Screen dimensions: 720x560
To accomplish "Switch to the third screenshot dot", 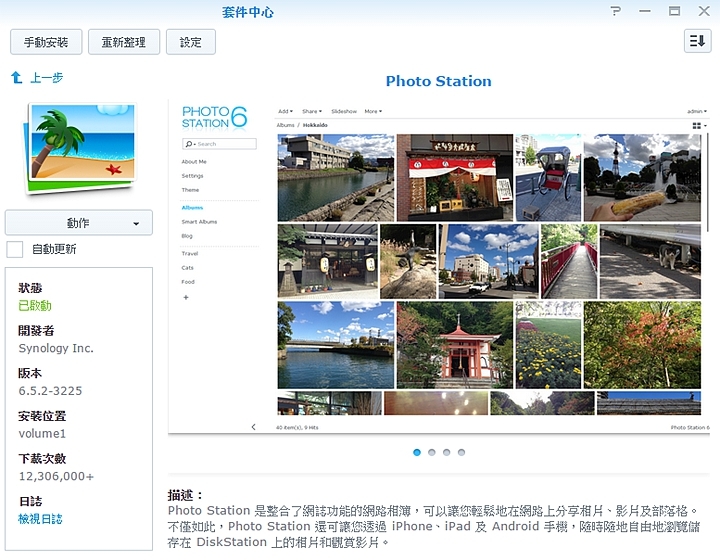I will click(x=447, y=452).
